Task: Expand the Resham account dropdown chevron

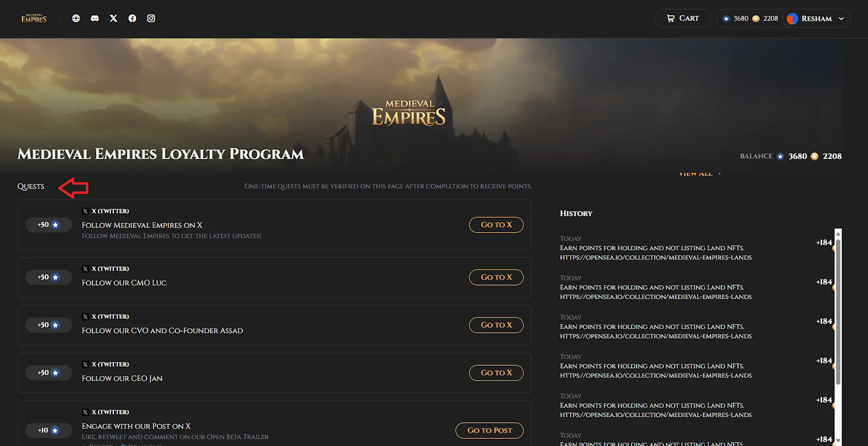Action: (x=841, y=18)
